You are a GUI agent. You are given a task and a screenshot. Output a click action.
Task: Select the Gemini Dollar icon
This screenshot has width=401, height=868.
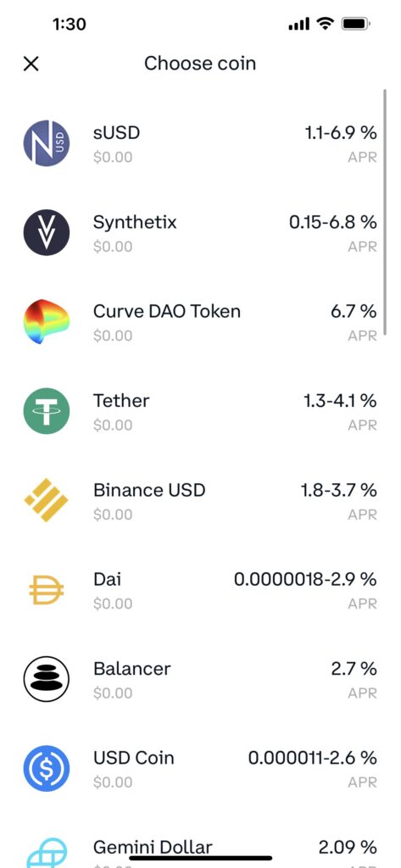coord(47,853)
